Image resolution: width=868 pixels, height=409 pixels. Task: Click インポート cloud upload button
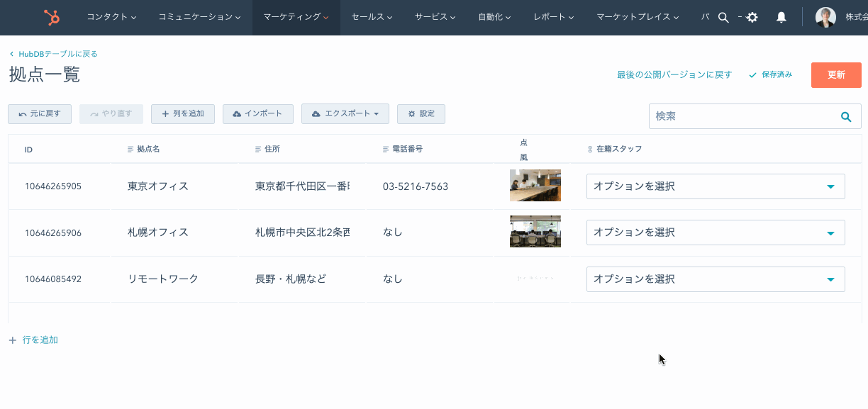[x=257, y=114]
